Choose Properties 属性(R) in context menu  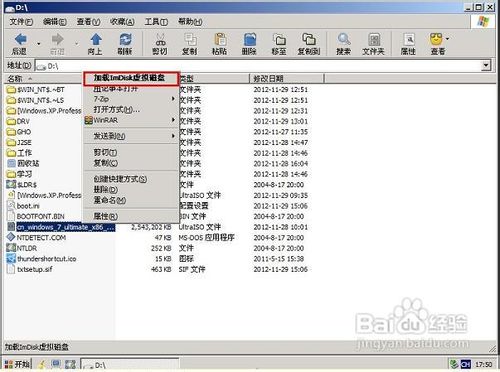point(131,216)
